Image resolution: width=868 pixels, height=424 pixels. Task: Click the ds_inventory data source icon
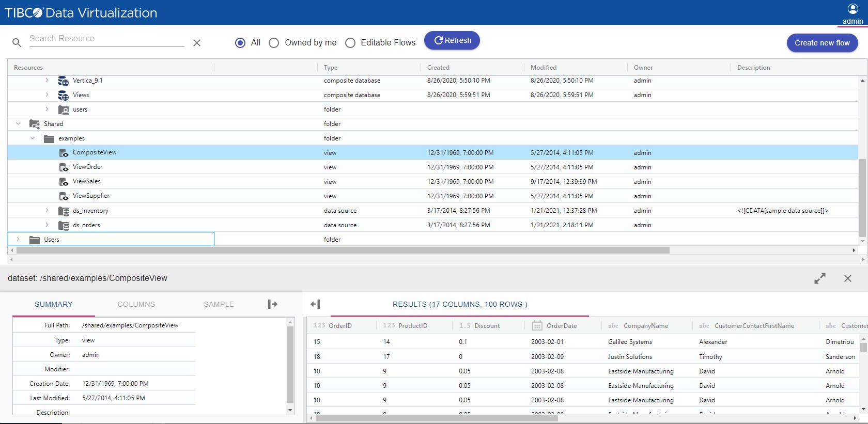64,211
